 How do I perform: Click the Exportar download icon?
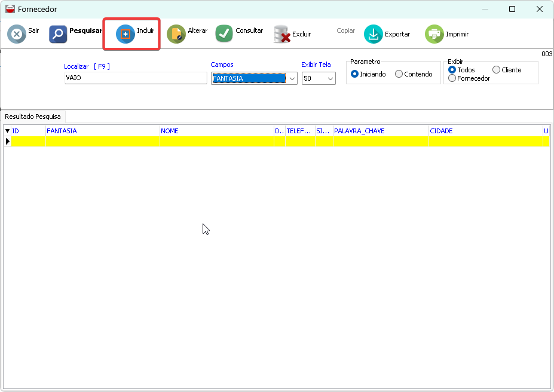click(374, 35)
